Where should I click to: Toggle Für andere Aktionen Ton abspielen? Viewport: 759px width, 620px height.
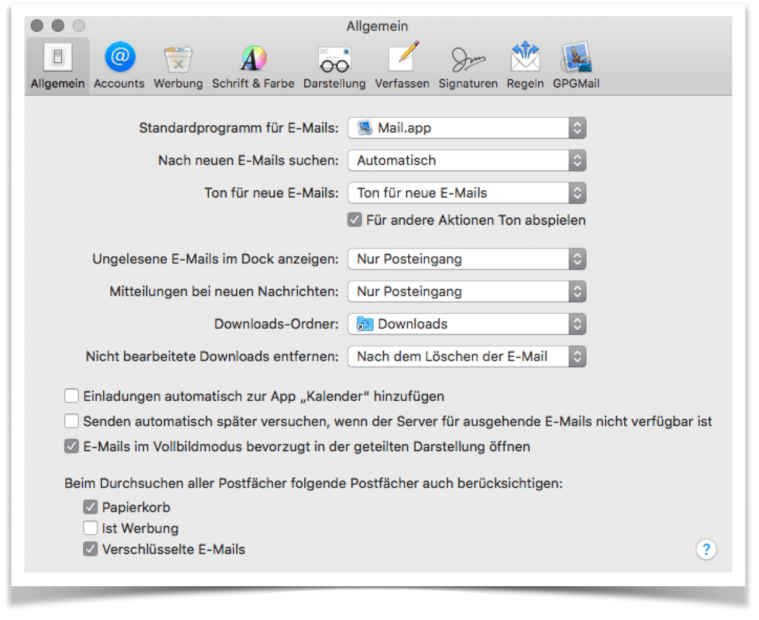[354, 220]
